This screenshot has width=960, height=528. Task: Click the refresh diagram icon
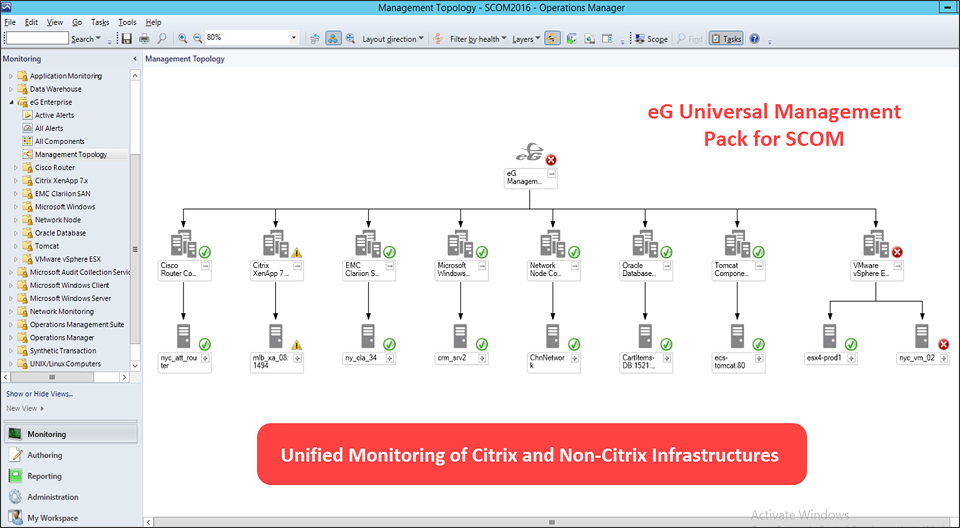571,39
